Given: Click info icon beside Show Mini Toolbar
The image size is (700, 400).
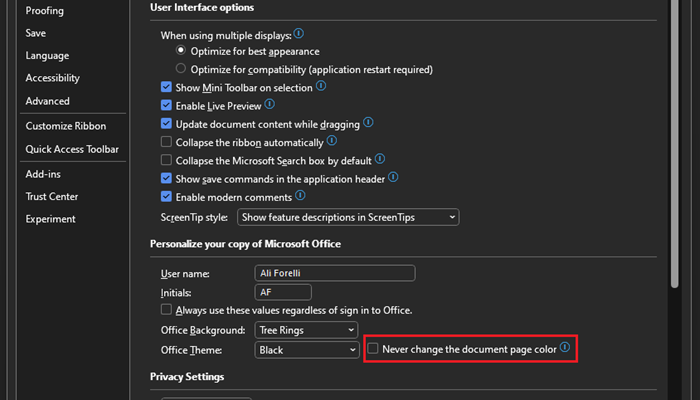Looking at the screenshot, I should (x=321, y=86).
